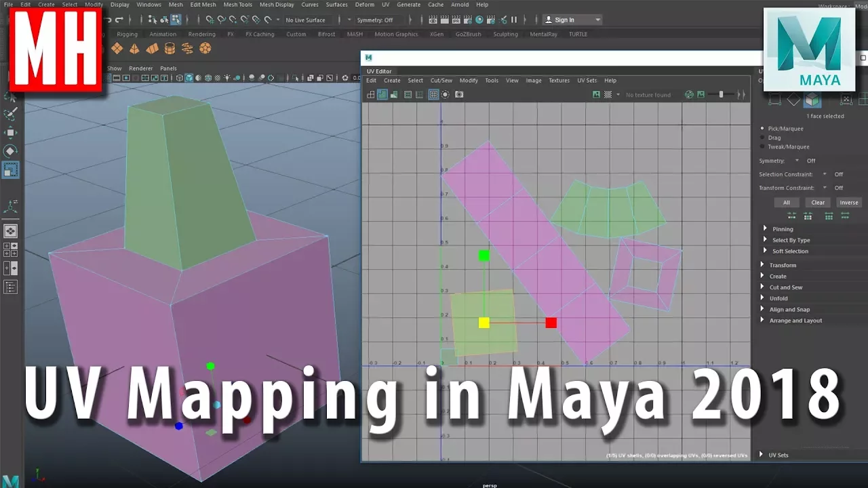Create a soccer ball polygon from the shelf
Viewport: 868px width, 488px height.
pyautogui.click(x=205, y=49)
